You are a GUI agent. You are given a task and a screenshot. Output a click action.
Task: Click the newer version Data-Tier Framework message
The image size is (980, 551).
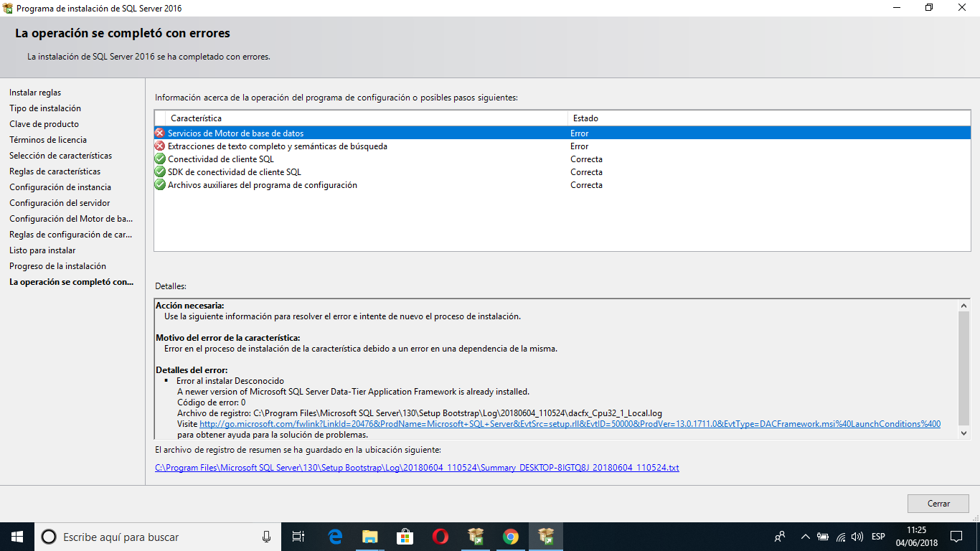tap(353, 392)
